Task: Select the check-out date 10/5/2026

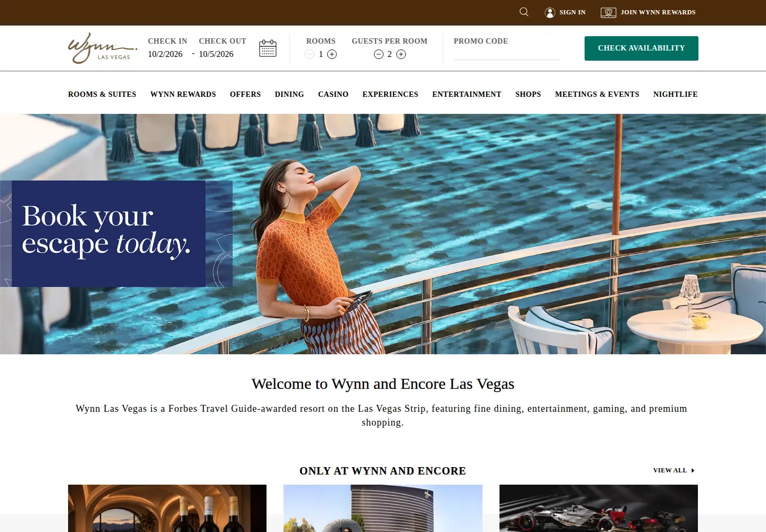Action: tap(216, 54)
